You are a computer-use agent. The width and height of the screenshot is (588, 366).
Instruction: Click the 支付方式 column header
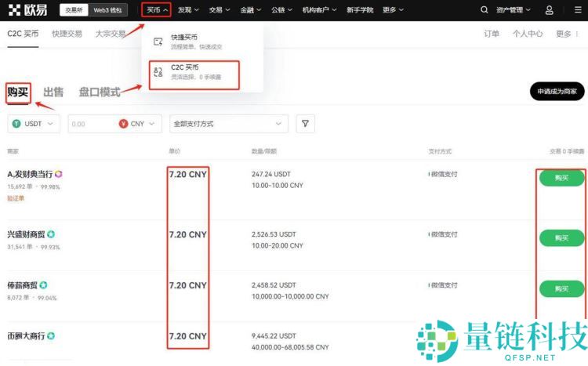[x=440, y=151]
